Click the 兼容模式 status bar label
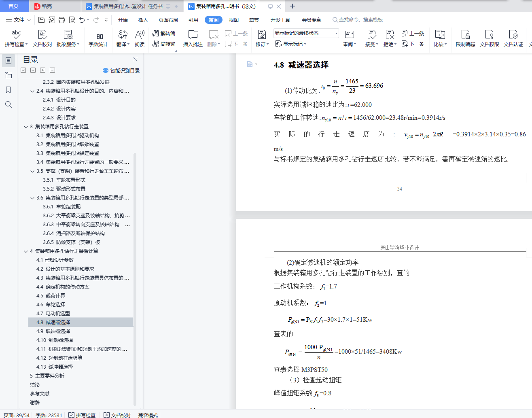This screenshot has width=532, height=418. (148, 415)
